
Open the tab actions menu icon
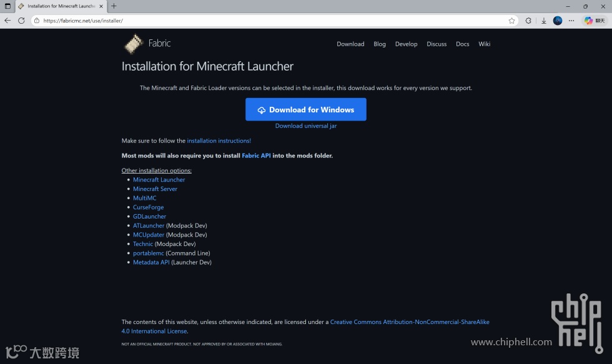point(7,6)
